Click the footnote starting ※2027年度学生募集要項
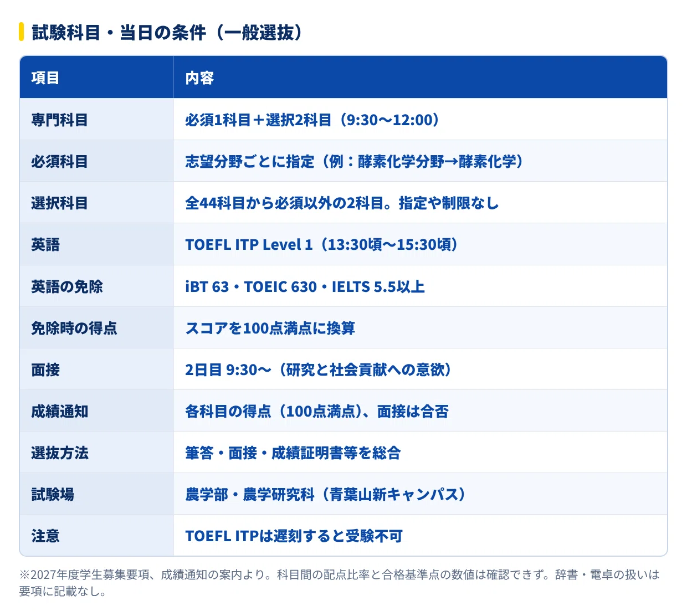The width and height of the screenshot is (687, 616). pyautogui.click(x=340, y=583)
